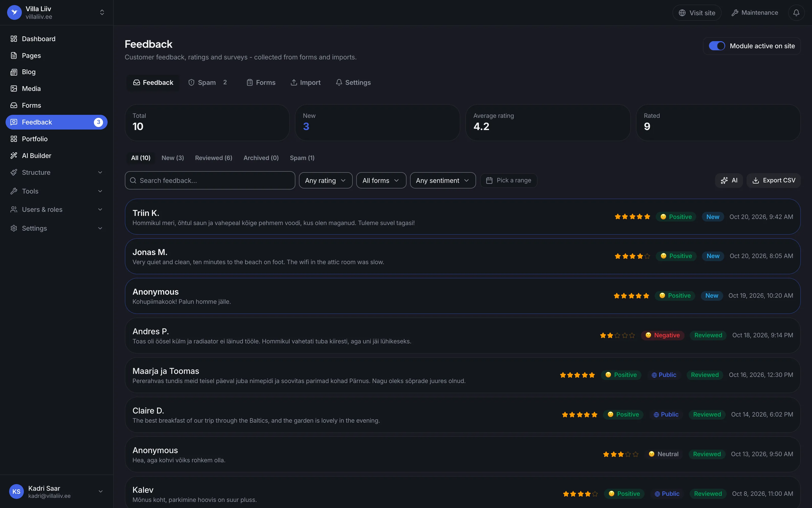Click the Pick a range date button
The image size is (812, 508).
pos(509,180)
